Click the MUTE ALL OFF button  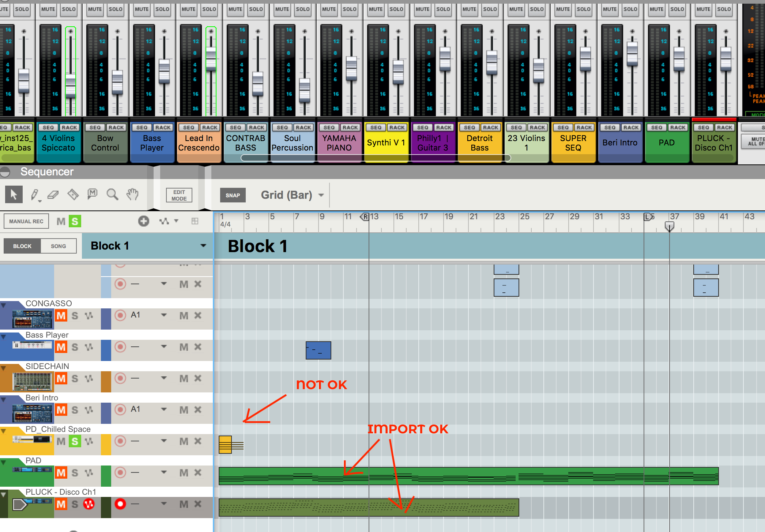(x=754, y=141)
